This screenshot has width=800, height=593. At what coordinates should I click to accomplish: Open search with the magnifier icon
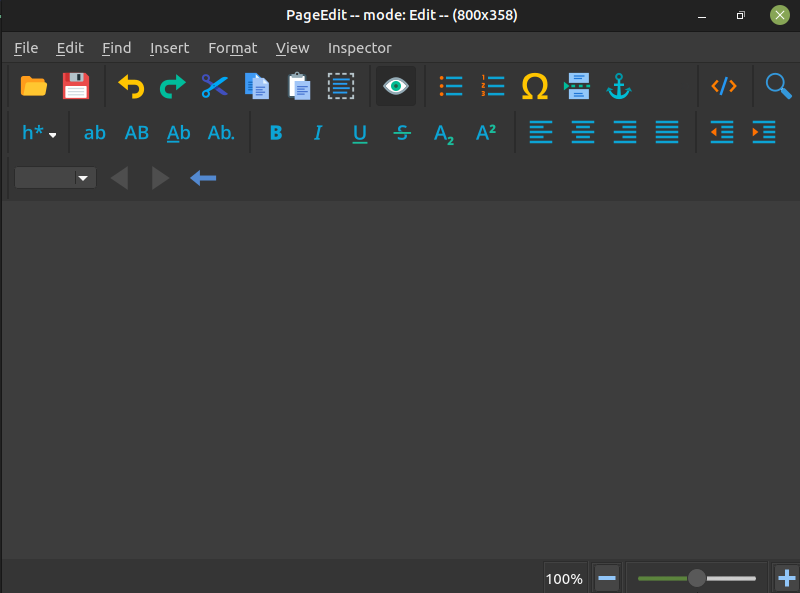(779, 86)
